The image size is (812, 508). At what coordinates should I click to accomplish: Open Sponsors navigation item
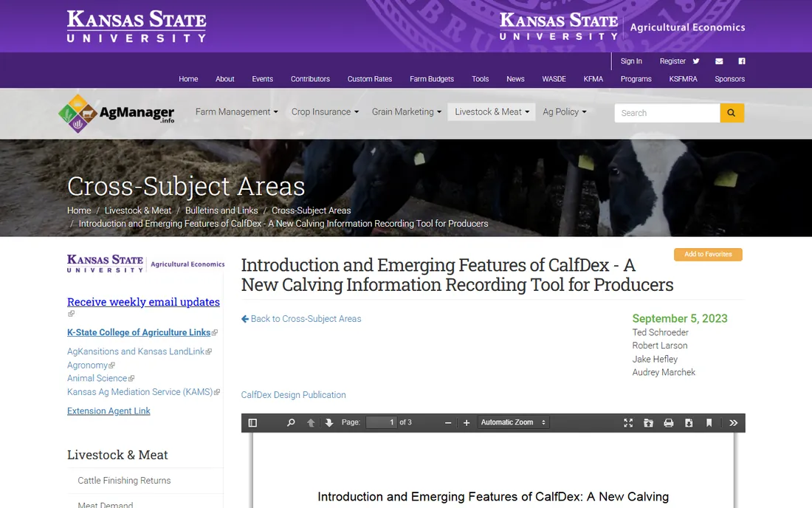[729, 79]
